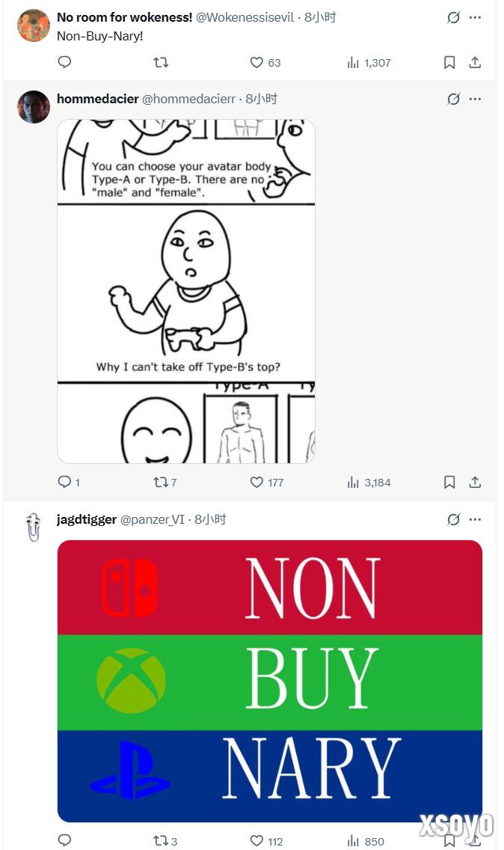The height and width of the screenshot is (850, 504).
Task: Retweet jagdtigger's tweet with 3 retweets
Action: [165, 841]
